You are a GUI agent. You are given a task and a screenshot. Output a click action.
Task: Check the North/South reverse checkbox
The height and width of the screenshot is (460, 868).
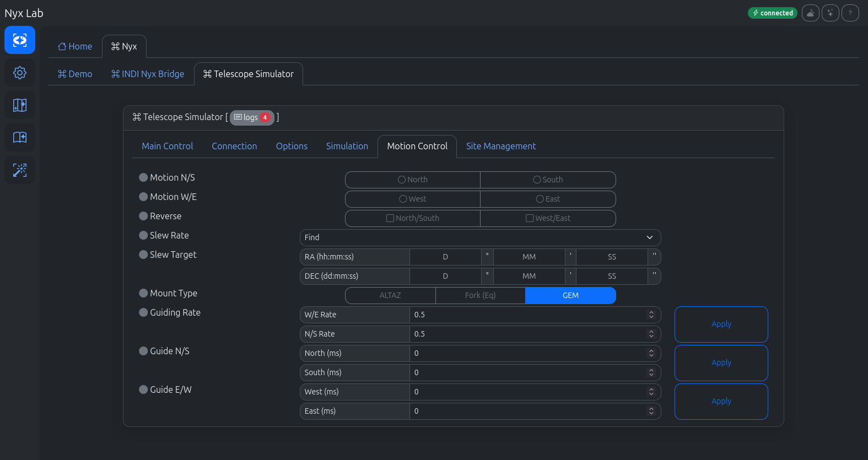(390, 218)
